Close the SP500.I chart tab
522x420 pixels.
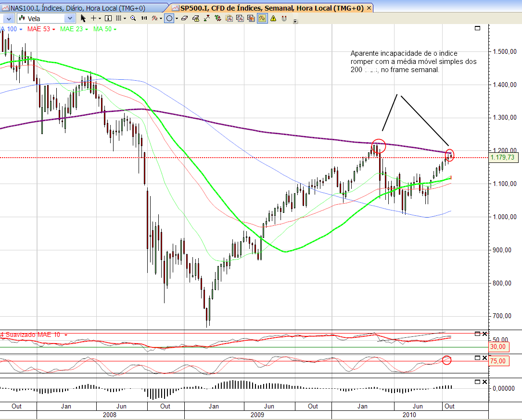coord(369,8)
